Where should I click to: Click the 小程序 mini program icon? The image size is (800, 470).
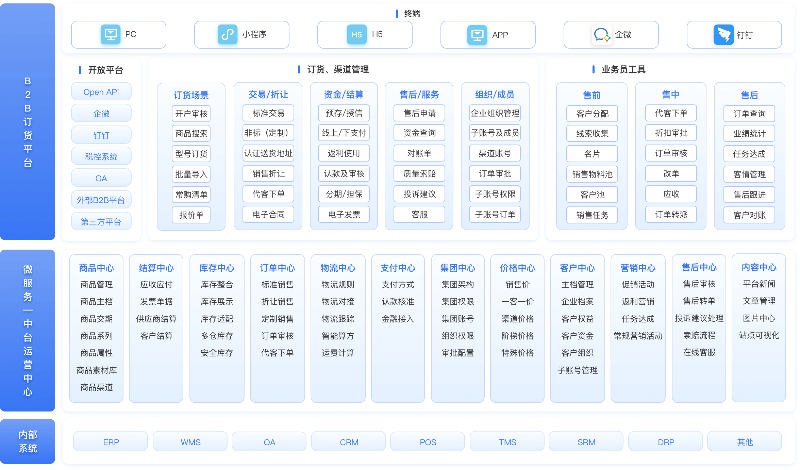pyautogui.click(x=228, y=35)
